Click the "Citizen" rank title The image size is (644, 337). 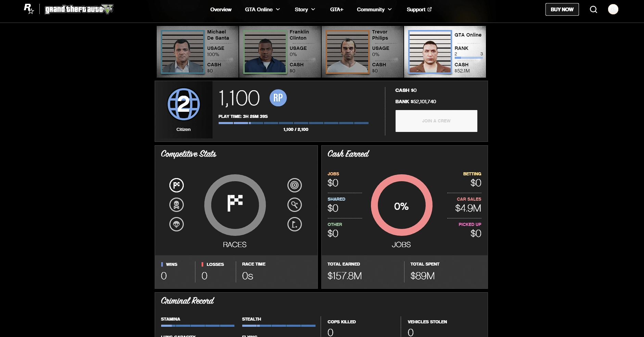[183, 130]
